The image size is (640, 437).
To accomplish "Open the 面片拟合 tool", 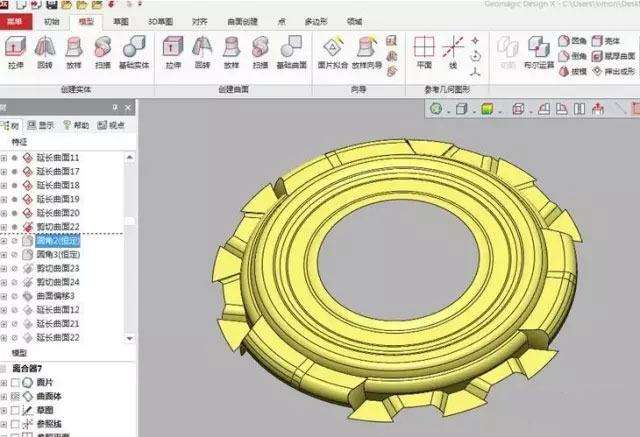I will click(x=332, y=51).
